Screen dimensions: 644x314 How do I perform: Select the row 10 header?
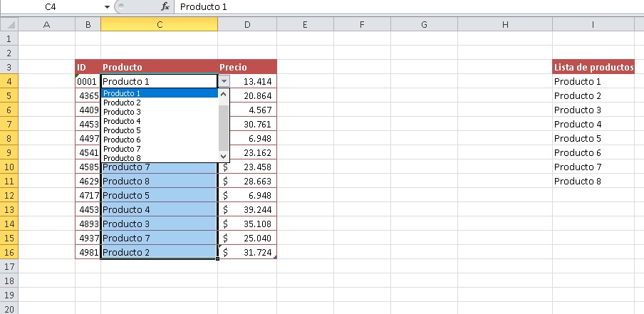tap(9, 167)
